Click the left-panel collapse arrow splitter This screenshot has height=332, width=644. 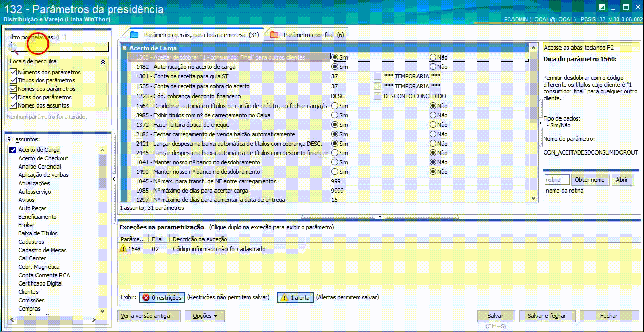[x=114, y=179]
